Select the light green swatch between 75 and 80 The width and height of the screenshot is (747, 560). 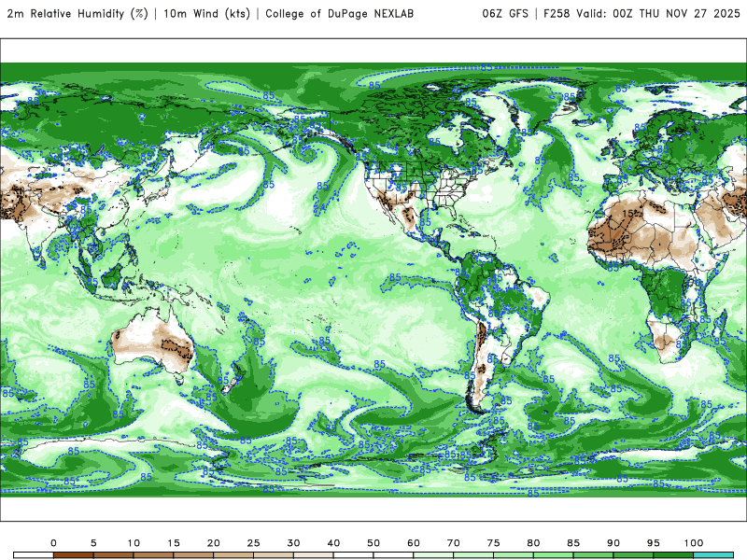click(514, 555)
